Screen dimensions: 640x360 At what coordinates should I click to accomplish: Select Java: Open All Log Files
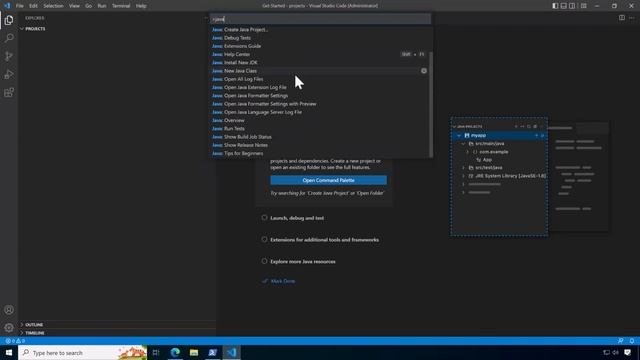click(x=321, y=79)
